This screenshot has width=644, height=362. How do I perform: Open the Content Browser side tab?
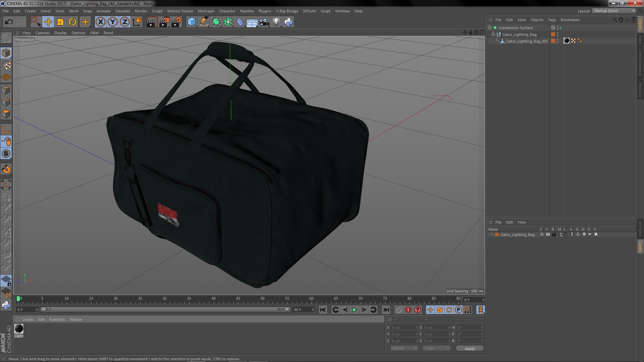coord(640,62)
